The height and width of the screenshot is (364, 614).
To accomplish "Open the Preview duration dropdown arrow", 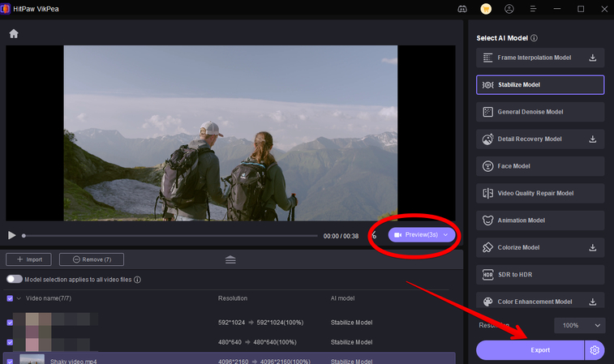I will click(x=445, y=235).
